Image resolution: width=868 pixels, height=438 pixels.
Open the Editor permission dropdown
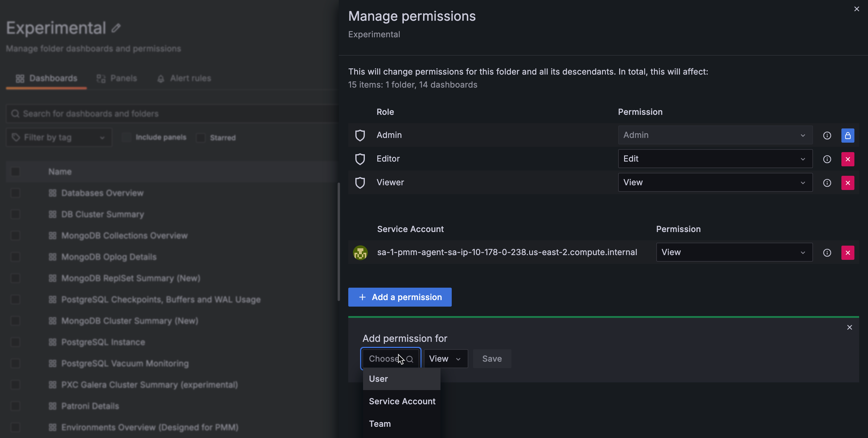click(715, 159)
